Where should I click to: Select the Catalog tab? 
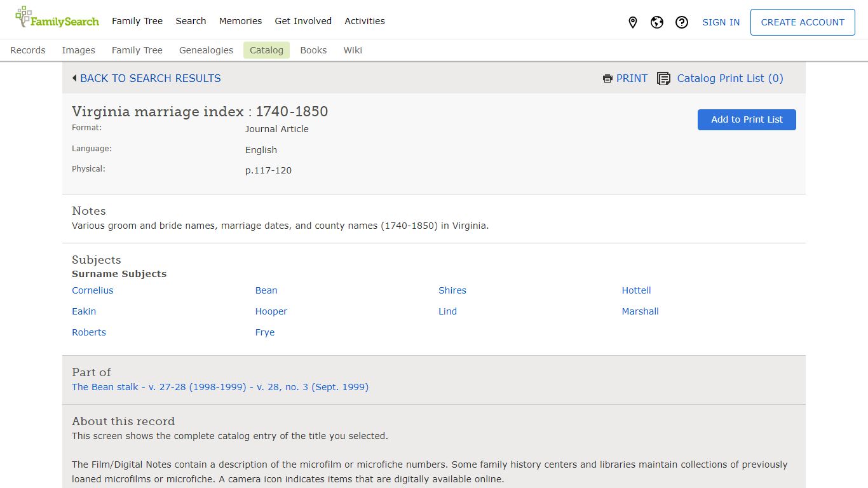pyautogui.click(x=266, y=50)
